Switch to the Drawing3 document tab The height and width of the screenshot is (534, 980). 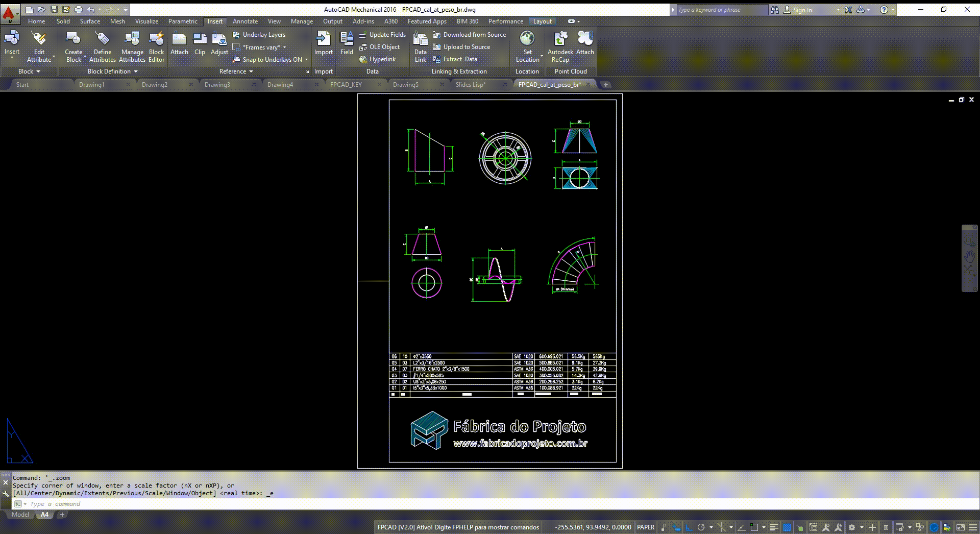coord(217,85)
